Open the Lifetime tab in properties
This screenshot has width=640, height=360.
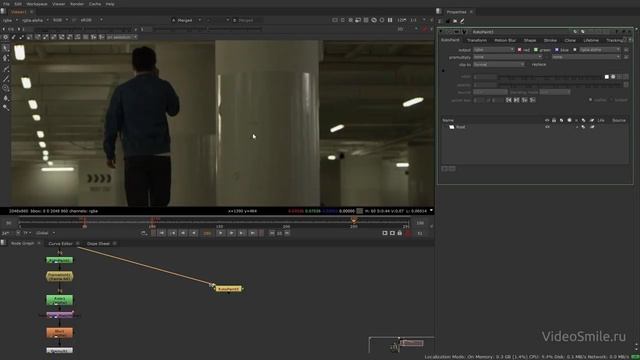pyautogui.click(x=591, y=40)
